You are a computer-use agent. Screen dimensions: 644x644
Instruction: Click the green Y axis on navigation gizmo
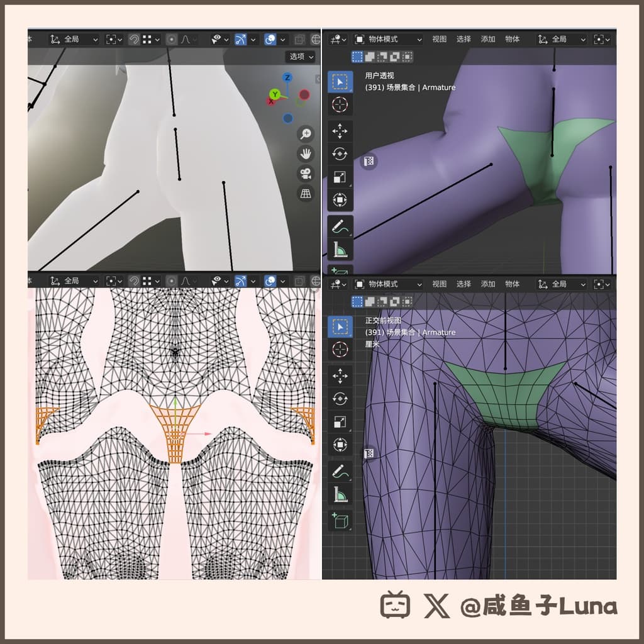(274, 95)
